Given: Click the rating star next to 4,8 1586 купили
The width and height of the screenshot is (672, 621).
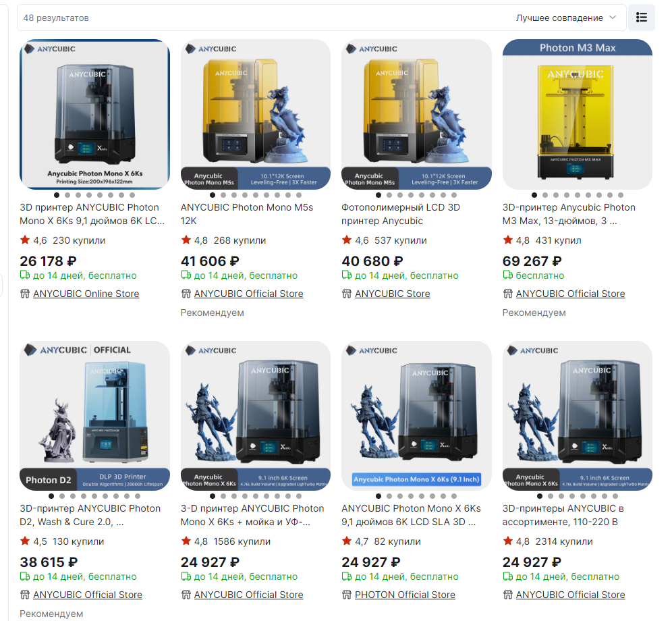Looking at the screenshot, I should [186, 541].
